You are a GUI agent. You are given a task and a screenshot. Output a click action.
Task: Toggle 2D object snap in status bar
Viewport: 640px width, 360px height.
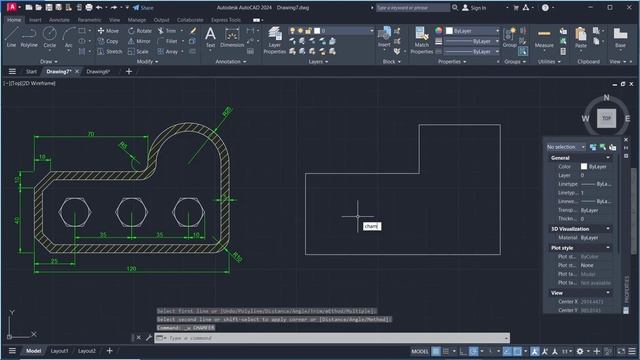pyautogui.click(x=517, y=351)
